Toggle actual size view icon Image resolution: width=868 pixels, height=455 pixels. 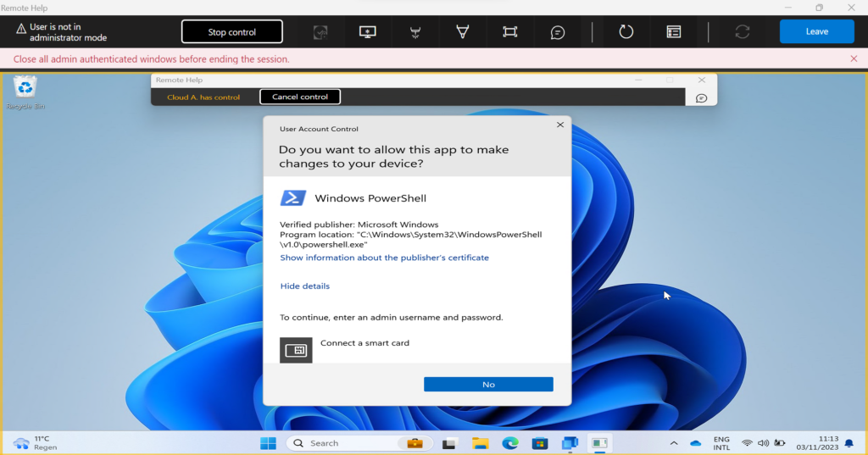(x=509, y=32)
